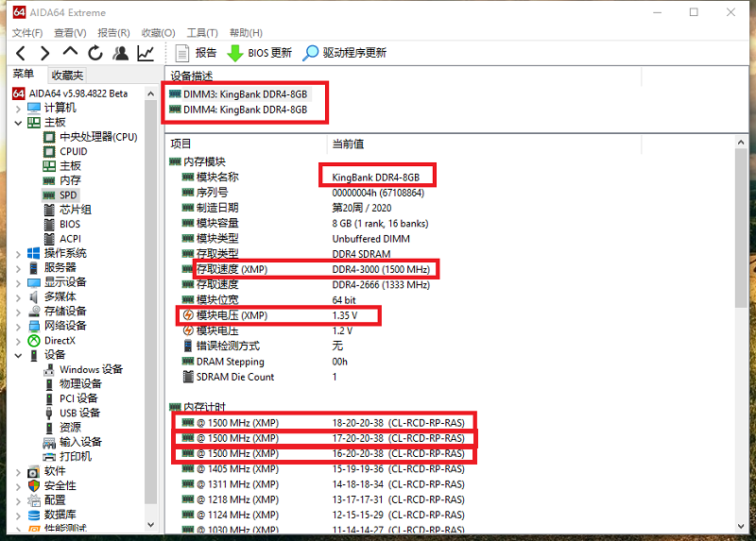Collapse the 主板 tree node
Screen dimensions: 756x541
tap(18, 123)
